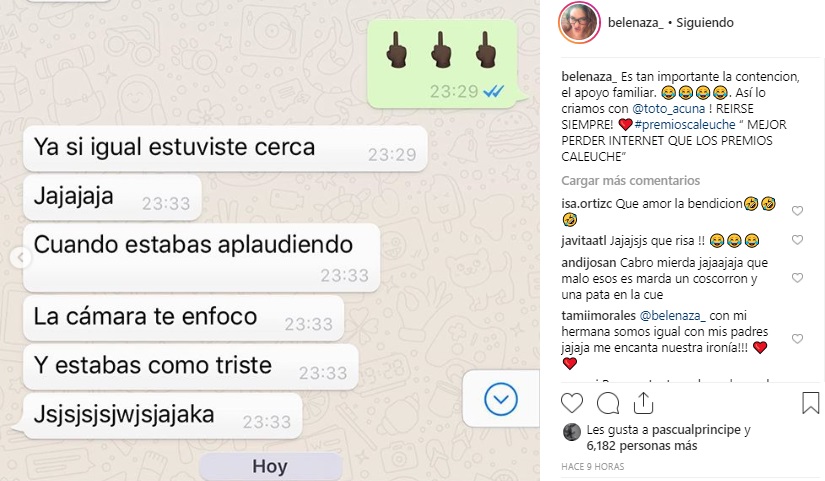Like the post with the heart icon
This screenshot has width=825, height=481.
coord(572,404)
